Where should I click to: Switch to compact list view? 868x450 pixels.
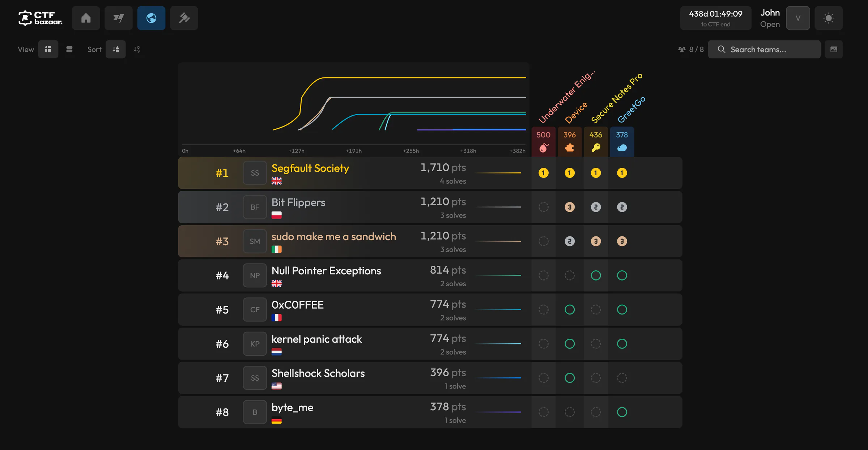tap(69, 49)
